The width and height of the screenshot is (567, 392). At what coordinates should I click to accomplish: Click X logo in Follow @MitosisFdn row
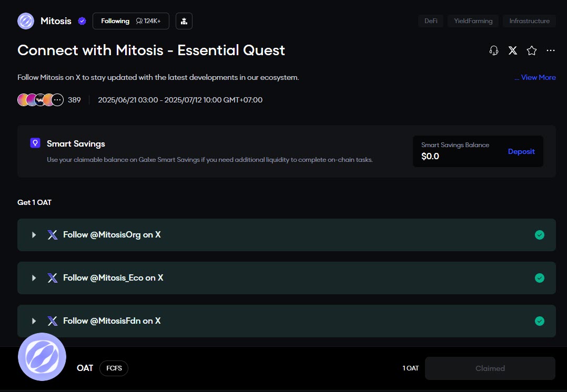pos(53,321)
